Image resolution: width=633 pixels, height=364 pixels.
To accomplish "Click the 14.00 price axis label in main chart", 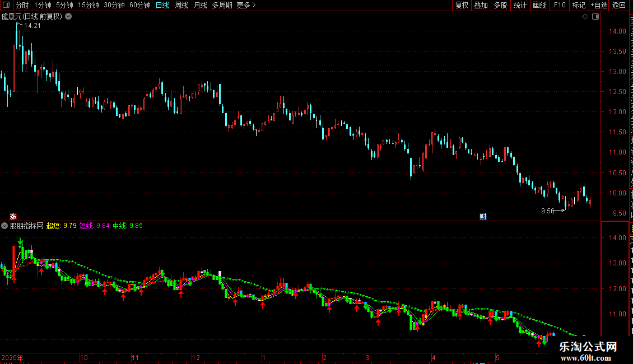I will pyautogui.click(x=617, y=31).
